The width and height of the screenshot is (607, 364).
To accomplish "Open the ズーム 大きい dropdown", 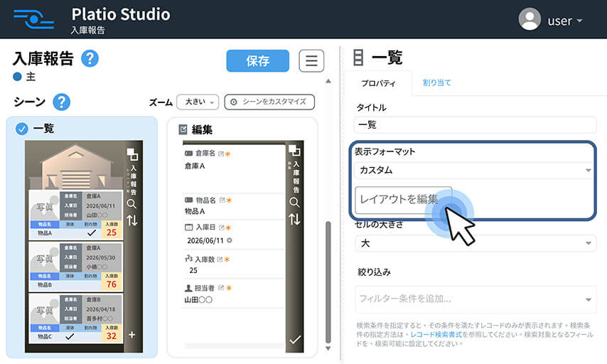I will [x=198, y=102].
